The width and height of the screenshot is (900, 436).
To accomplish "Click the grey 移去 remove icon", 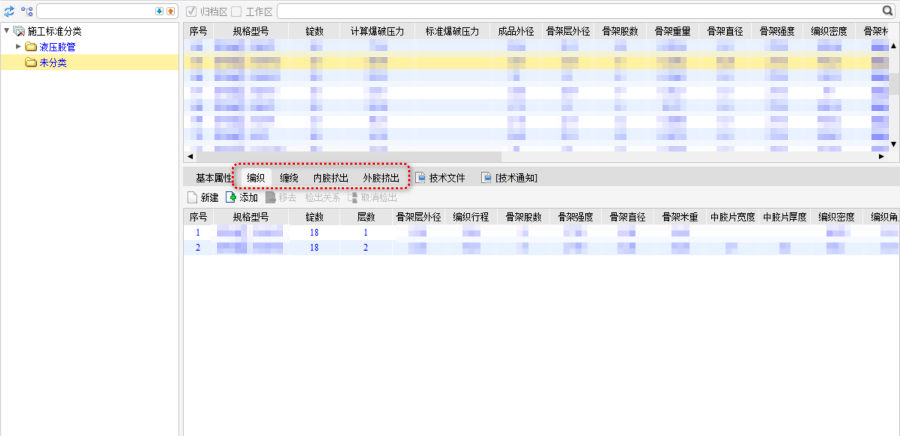I will 270,197.
